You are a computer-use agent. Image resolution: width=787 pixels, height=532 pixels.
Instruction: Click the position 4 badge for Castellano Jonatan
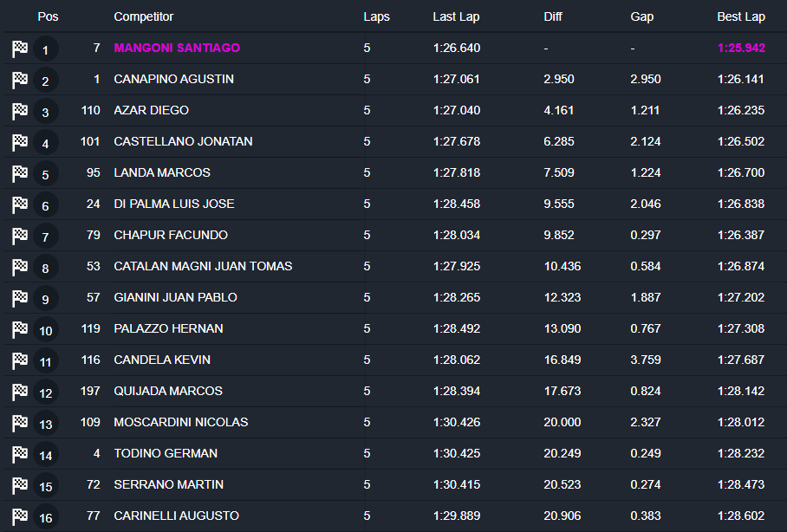[46, 143]
